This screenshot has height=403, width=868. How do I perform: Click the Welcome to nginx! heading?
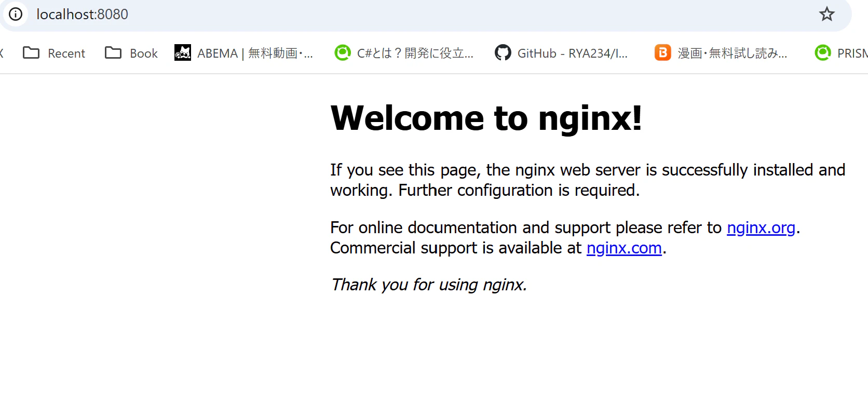pyautogui.click(x=486, y=118)
